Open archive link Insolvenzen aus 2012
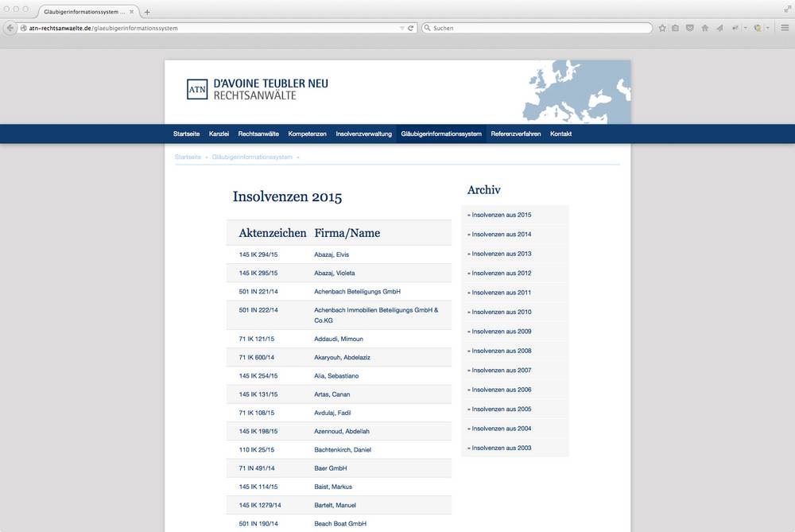This screenshot has height=532, width=795. pyautogui.click(x=501, y=274)
